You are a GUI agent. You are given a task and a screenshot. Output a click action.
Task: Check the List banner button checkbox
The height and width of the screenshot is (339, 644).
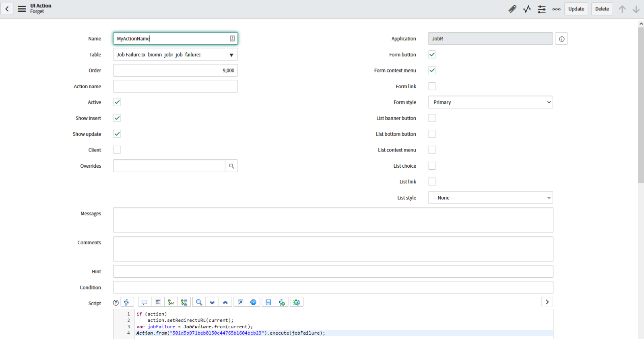(432, 118)
